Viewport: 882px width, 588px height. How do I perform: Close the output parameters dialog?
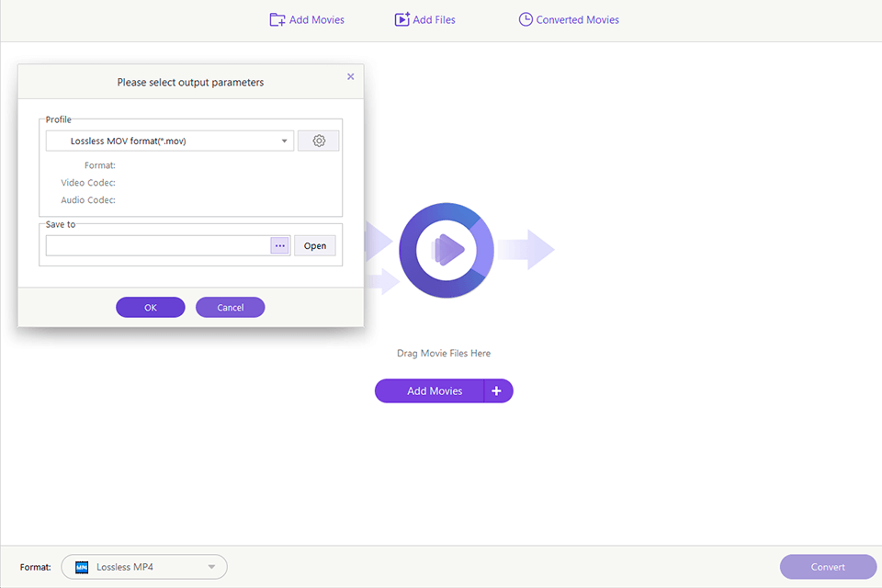(x=350, y=77)
